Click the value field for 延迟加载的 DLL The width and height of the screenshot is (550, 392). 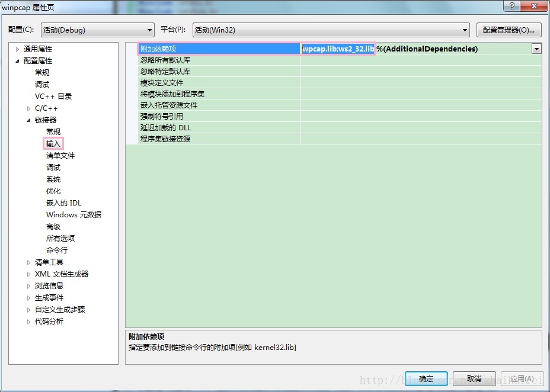tap(421, 127)
